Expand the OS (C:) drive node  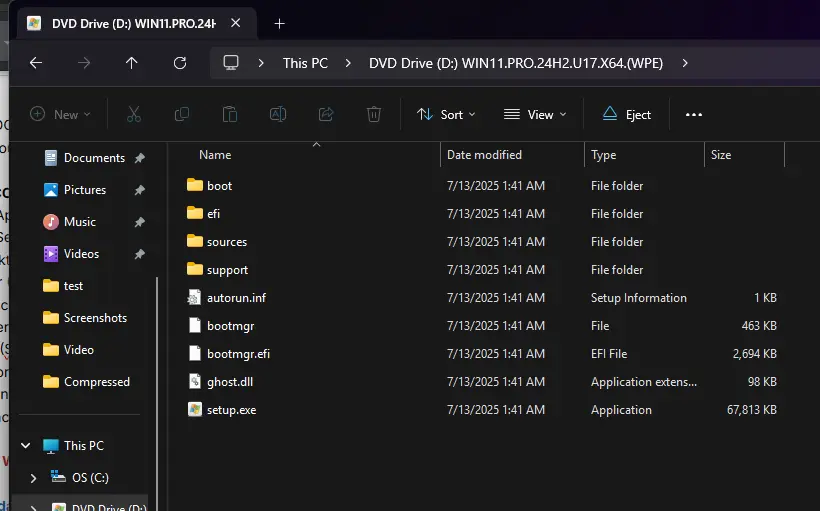(x=33, y=478)
